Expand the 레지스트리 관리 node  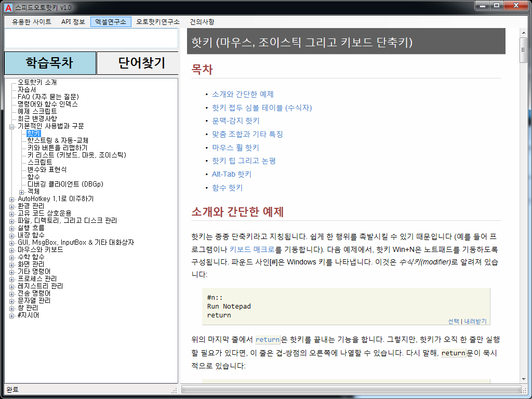11,287
